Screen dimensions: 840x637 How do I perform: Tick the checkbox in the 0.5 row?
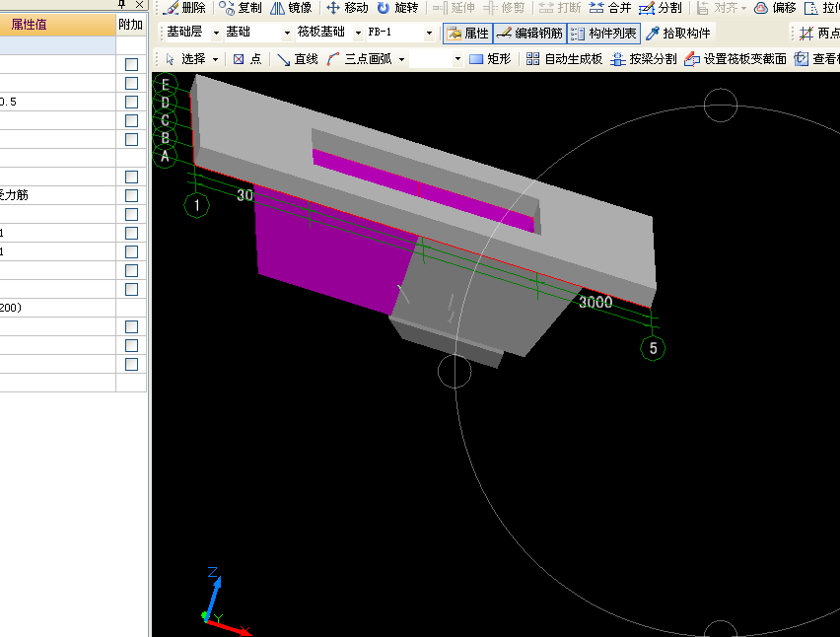click(131, 102)
